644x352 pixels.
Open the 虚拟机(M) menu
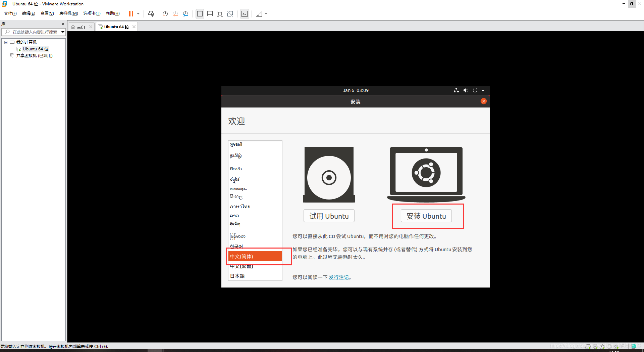(68, 13)
